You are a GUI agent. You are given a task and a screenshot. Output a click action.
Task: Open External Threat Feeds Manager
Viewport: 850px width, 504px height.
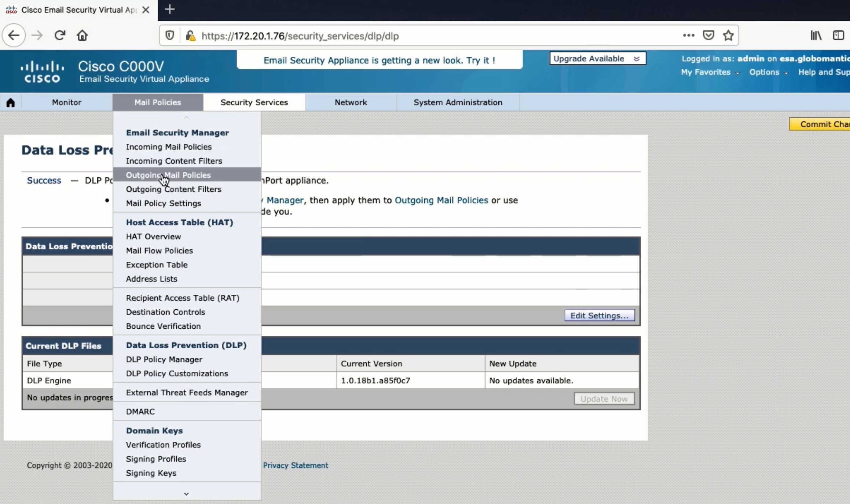187,392
